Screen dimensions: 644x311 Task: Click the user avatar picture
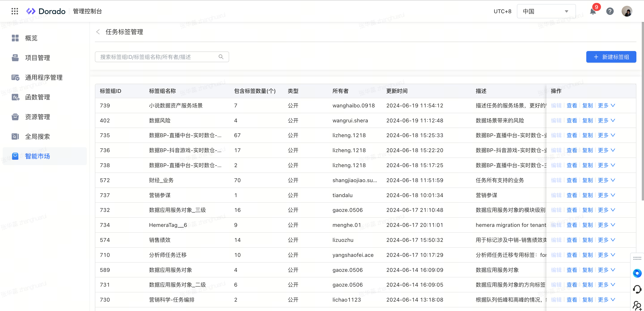[x=627, y=11]
